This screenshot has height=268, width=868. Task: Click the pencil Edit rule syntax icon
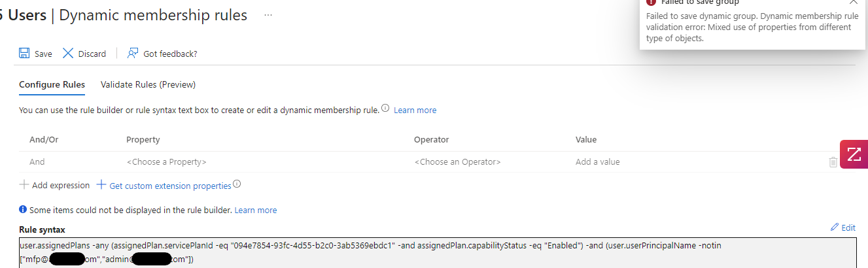(834, 227)
